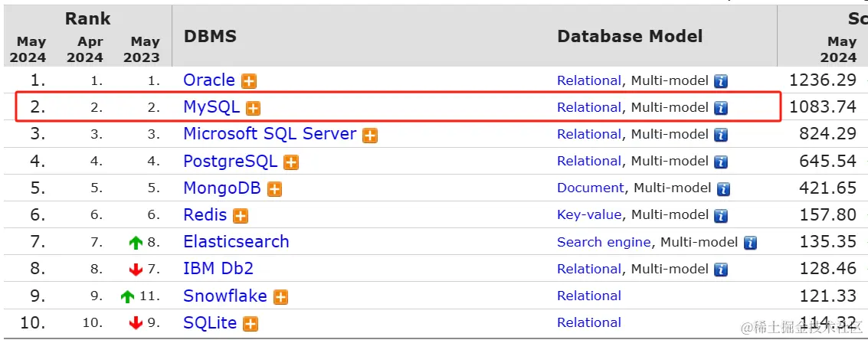Open the Snowflake link

pyautogui.click(x=225, y=296)
